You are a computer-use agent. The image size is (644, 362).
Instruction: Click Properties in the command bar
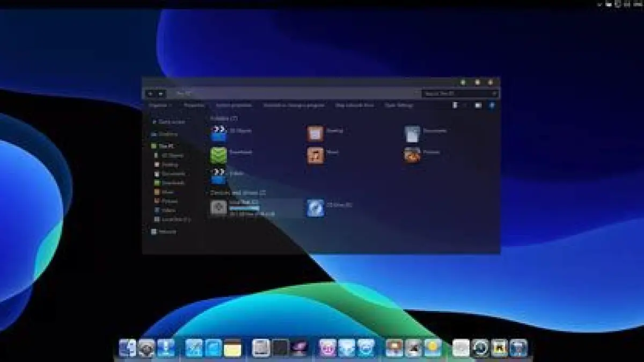tap(194, 106)
